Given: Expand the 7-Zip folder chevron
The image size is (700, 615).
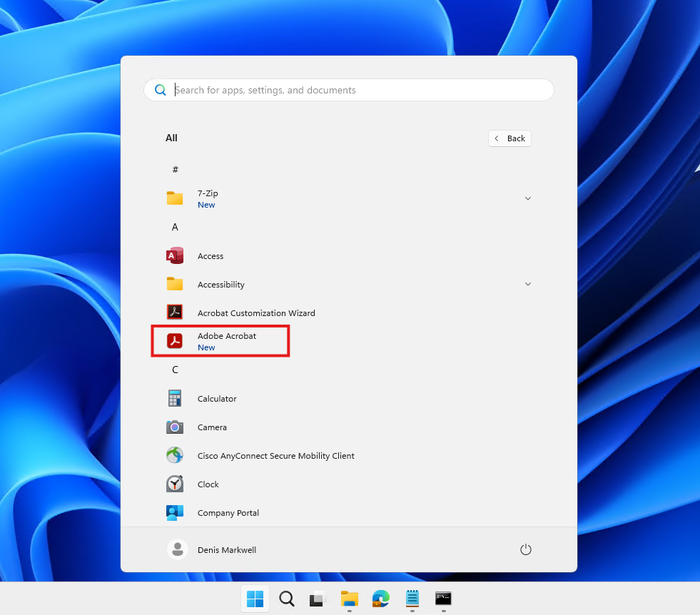Looking at the screenshot, I should [x=528, y=198].
